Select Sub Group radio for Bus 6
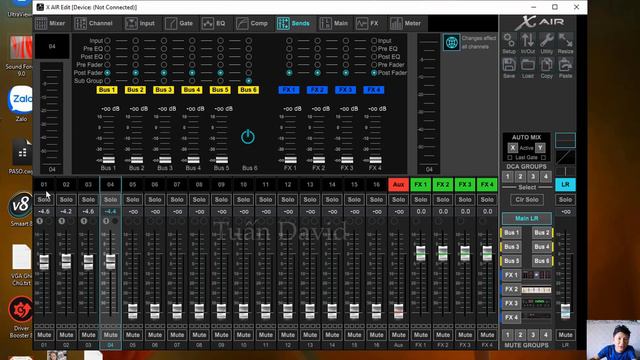Screen dimensions: 640x360 249,81
